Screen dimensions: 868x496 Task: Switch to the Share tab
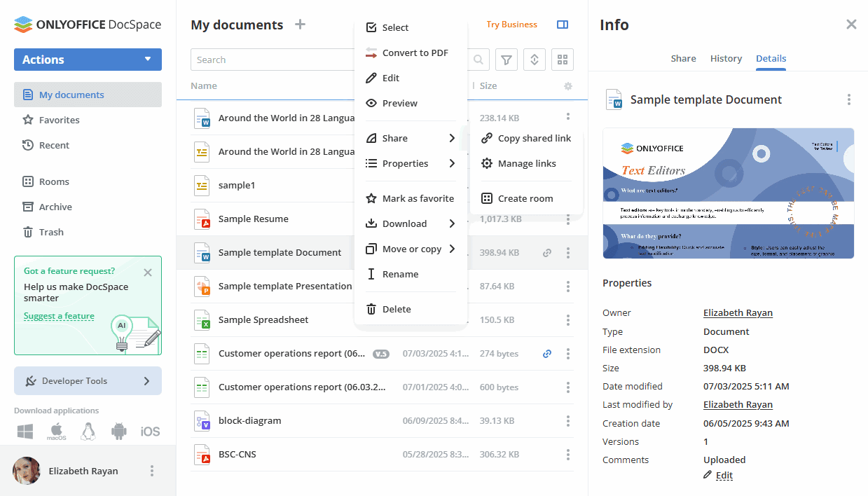(x=683, y=58)
